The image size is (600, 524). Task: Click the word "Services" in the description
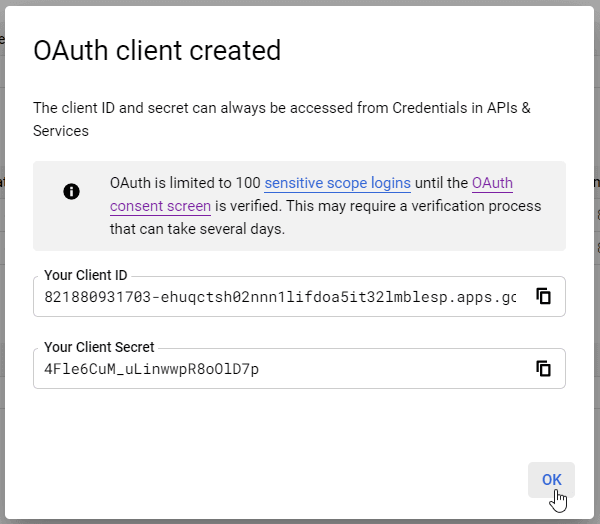61,131
